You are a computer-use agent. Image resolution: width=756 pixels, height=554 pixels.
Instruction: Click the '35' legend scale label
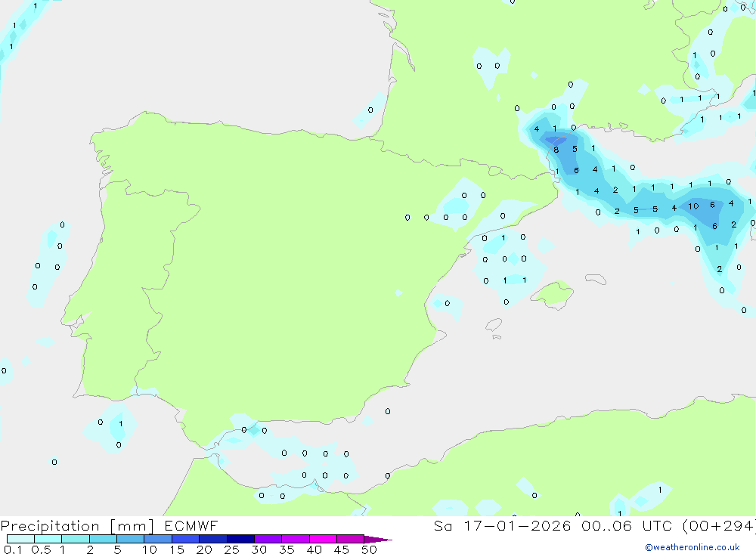287,549
